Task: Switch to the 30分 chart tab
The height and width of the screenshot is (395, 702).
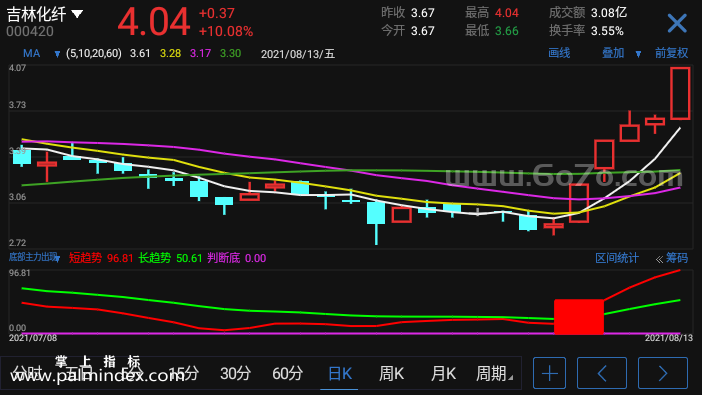Action: [x=235, y=374]
